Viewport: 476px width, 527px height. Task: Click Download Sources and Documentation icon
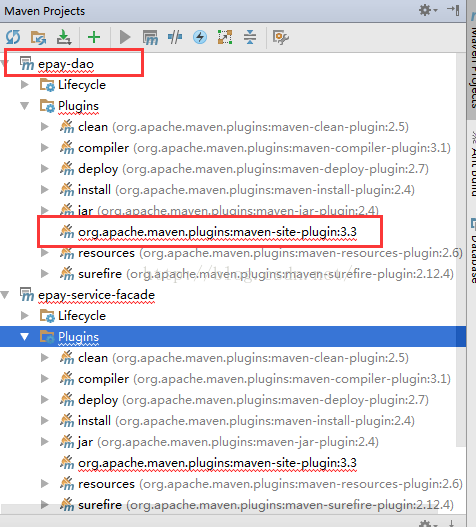64,37
